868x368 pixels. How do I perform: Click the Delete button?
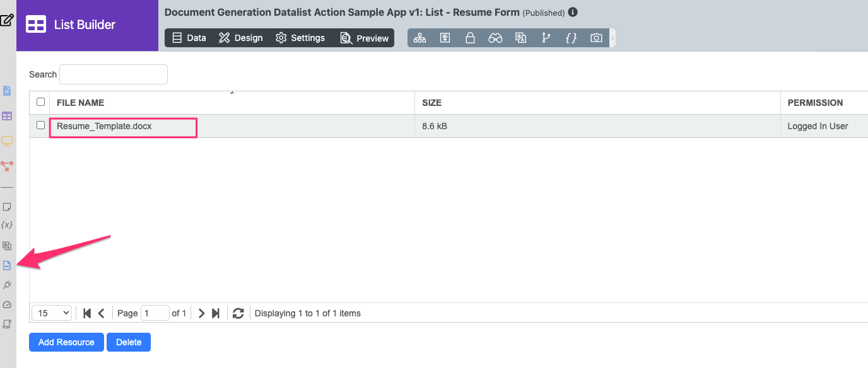tap(129, 342)
